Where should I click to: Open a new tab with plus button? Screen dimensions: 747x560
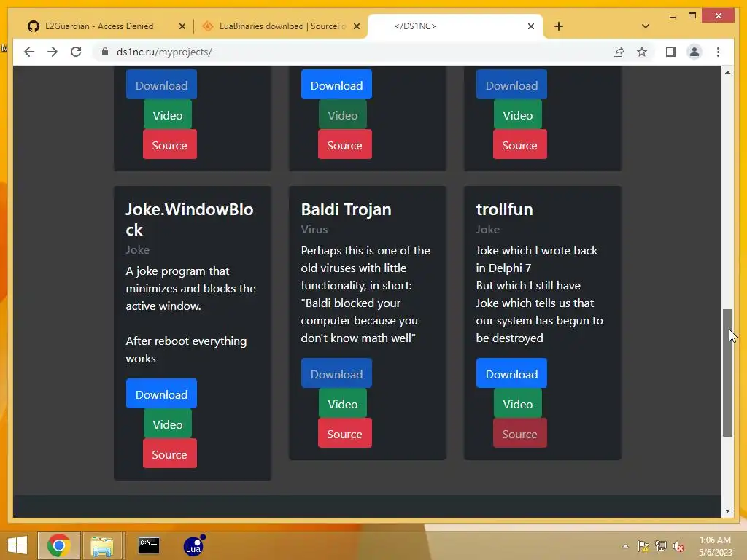(559, 26)
